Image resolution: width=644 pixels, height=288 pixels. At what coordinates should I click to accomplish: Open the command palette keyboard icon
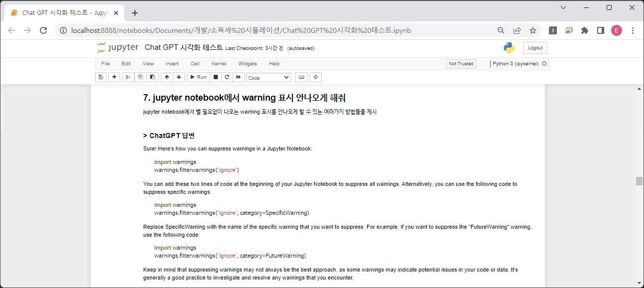[x=301, y=77]
